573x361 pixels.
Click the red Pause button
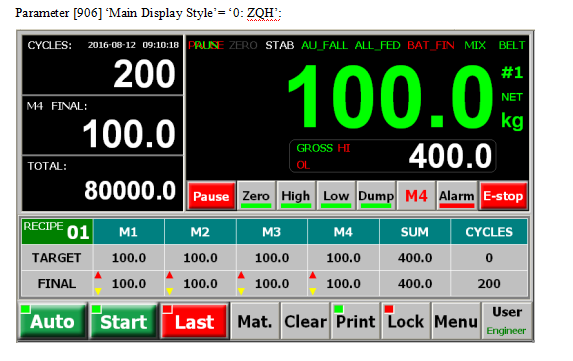pyautogui.click(x=211, y=196)
